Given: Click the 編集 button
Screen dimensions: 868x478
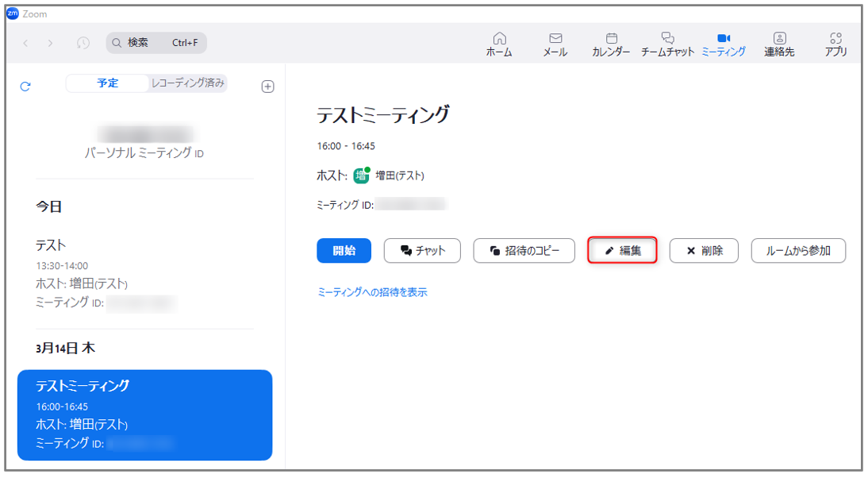Looking at the screenshot, I should [x=622, y=250].
